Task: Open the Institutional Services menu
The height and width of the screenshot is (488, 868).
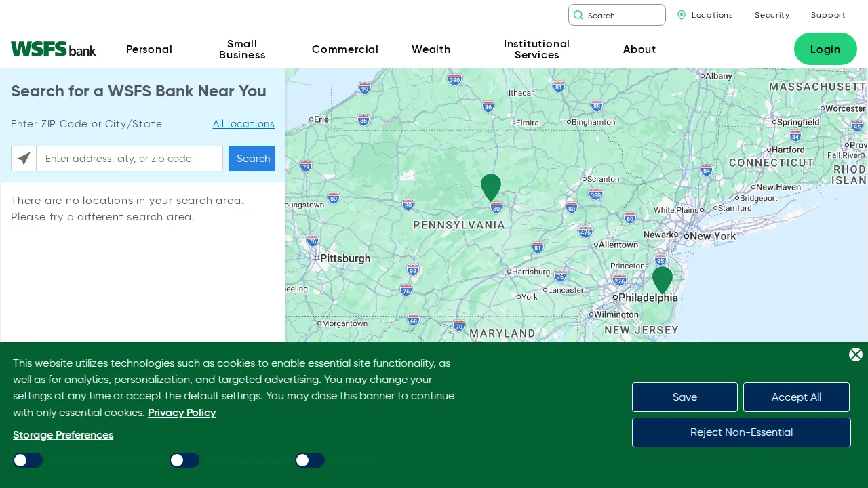Action: [x=536, y=49]
